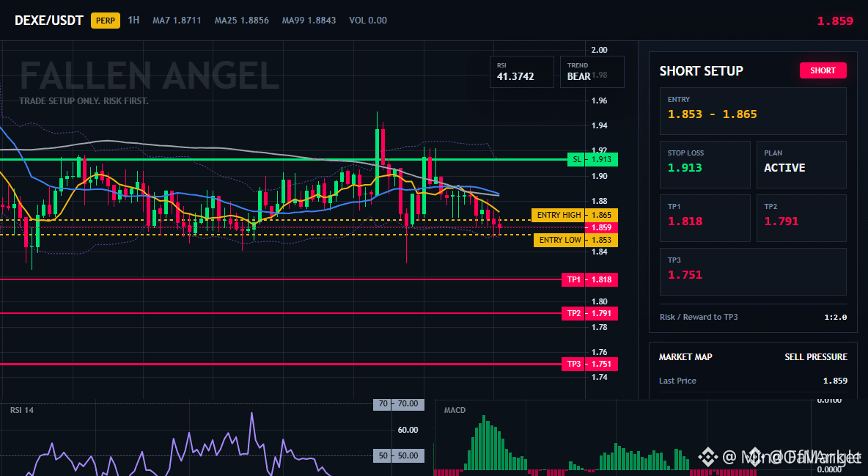The image size is (868, 476).
Task: Click the ENTRY HIGH 1.865 chart marker
Action: [575, 215]
